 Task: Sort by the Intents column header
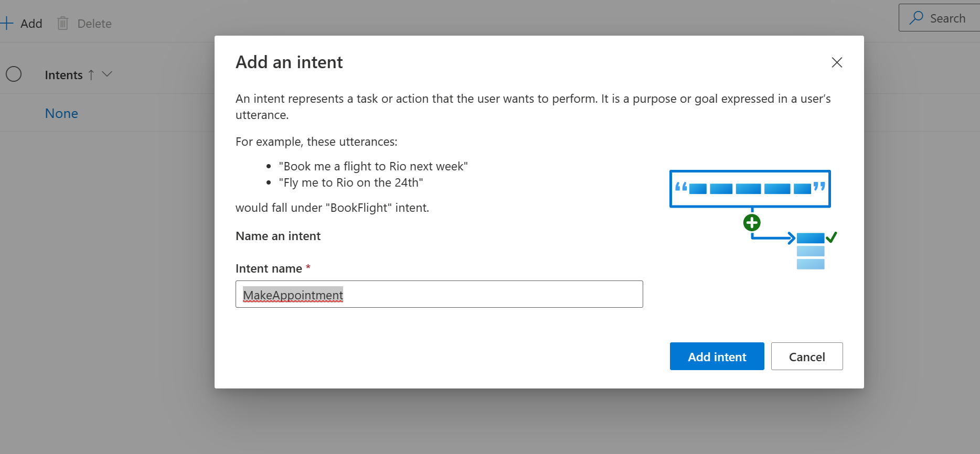(x=63, y=75)
